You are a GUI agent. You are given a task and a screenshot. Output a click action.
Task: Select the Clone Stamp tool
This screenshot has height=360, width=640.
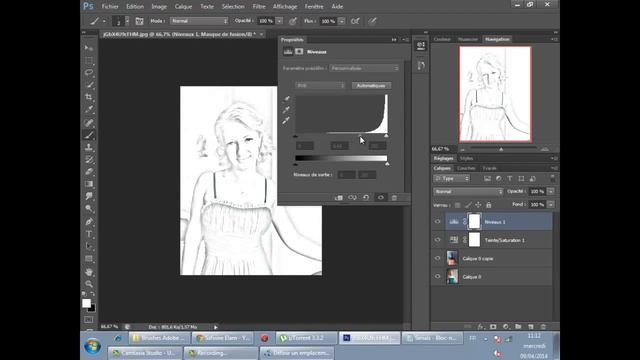click(x=89, y=147)
